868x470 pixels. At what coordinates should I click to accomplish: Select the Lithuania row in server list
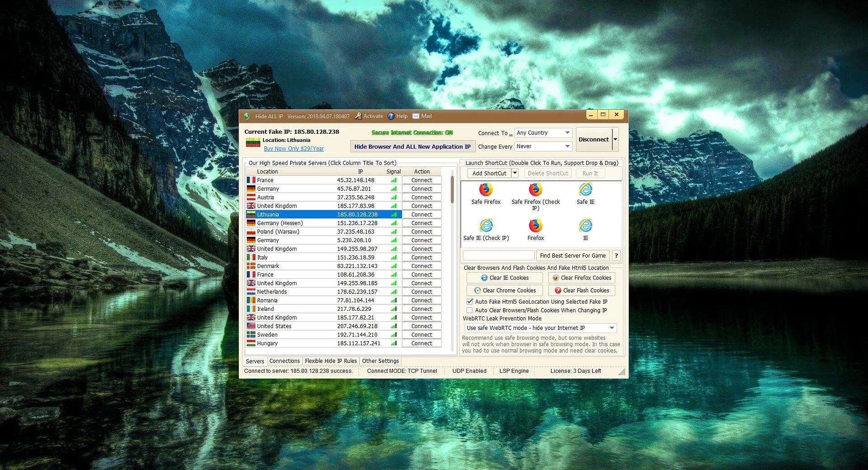click(x=324, y=214)
